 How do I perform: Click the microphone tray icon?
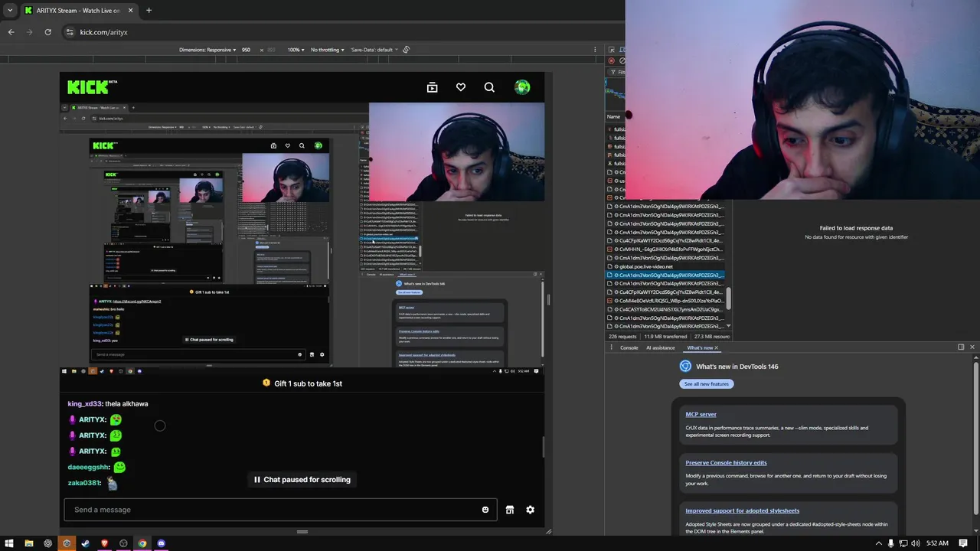[890, 543]
